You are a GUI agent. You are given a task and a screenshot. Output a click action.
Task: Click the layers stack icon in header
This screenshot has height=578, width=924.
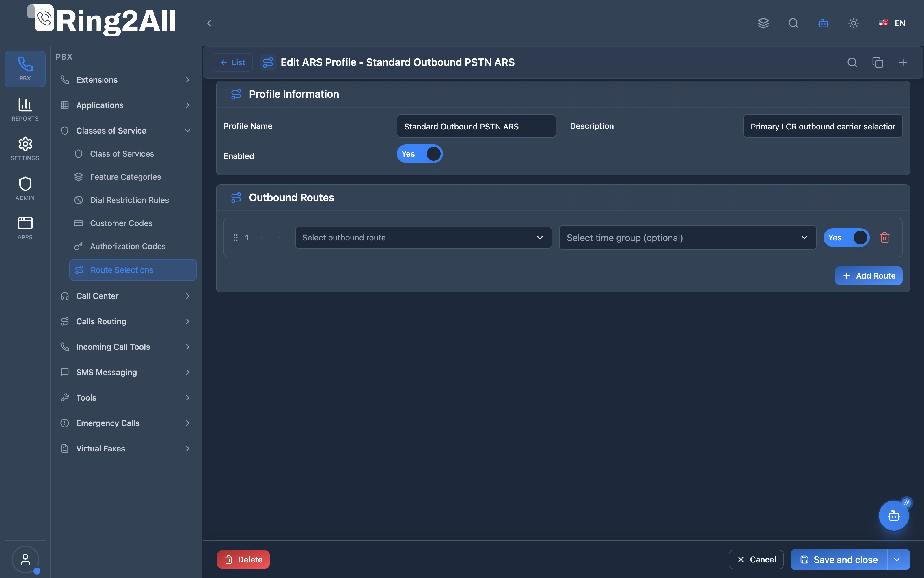[763, 23]
